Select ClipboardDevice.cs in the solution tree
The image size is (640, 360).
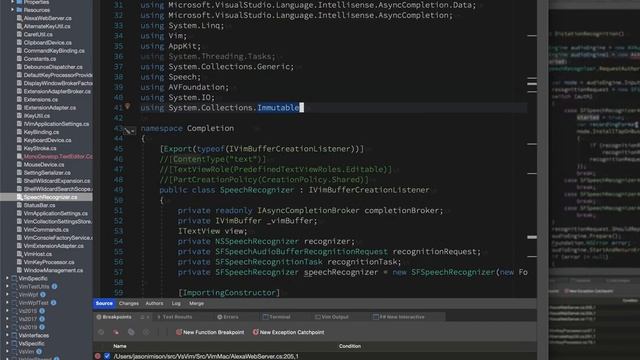pos(47,42)
